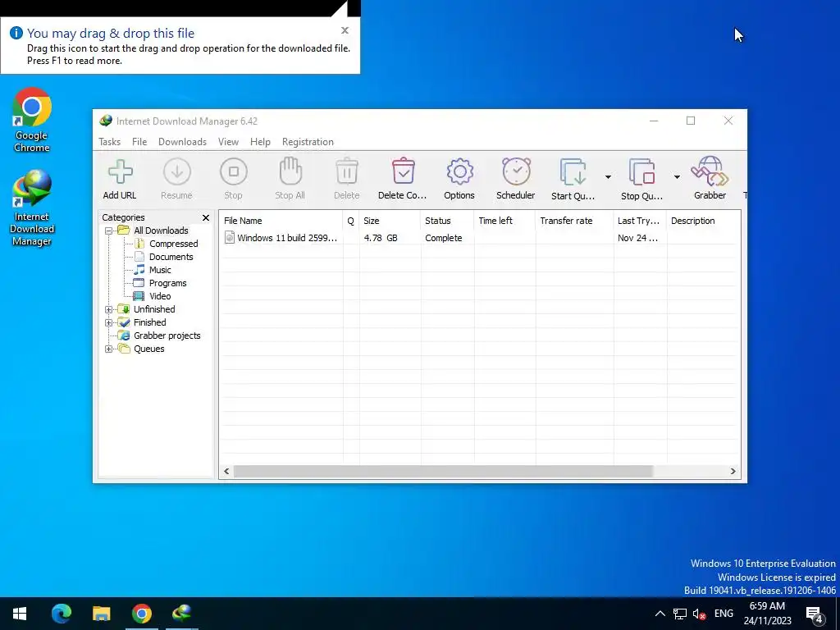Click the horizontal scrollbar thumb
840x630 pixels.
pos(443,472)
